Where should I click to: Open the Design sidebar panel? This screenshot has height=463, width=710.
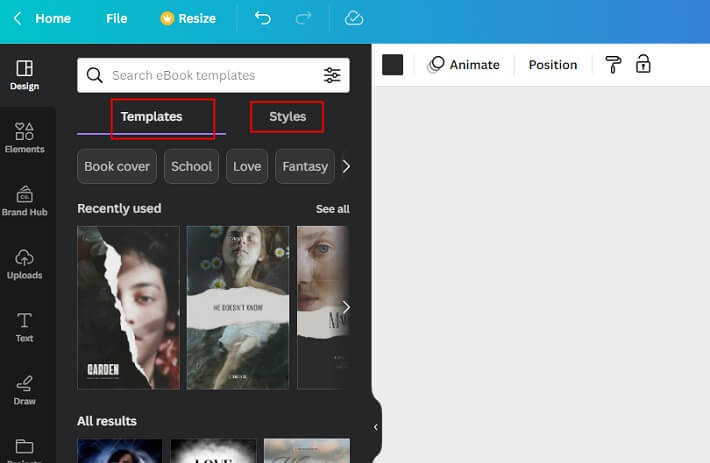[24, 75]
